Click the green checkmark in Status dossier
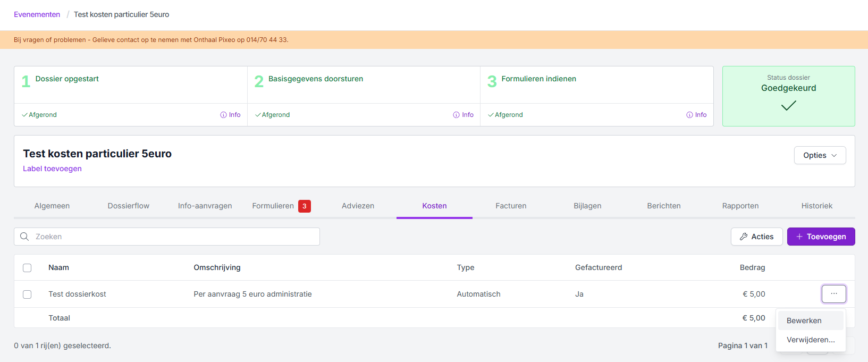 coord(788,106)
